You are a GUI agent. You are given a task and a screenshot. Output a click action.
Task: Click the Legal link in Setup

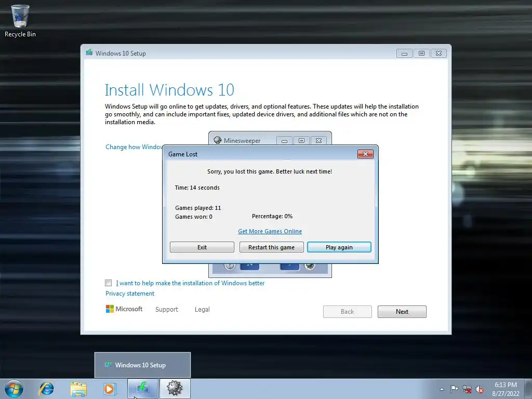point(202,310)
